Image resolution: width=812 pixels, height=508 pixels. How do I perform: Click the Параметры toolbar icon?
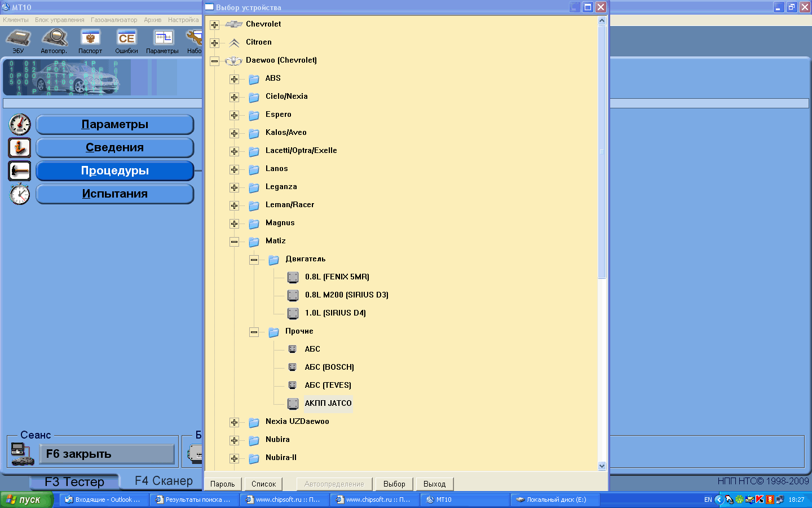162,40
